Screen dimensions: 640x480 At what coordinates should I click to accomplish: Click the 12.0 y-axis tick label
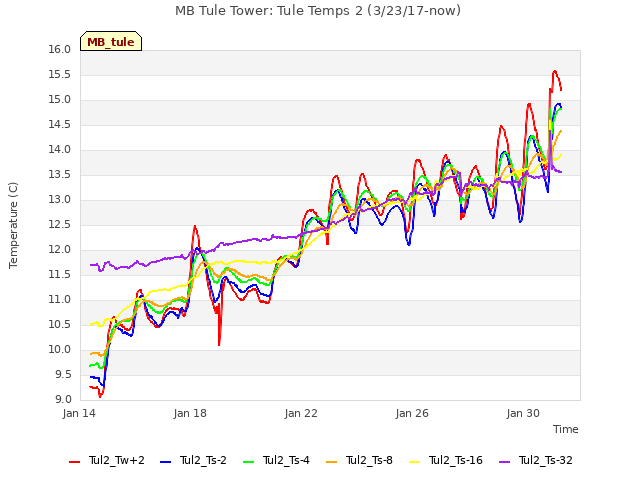tap(60, 250)
